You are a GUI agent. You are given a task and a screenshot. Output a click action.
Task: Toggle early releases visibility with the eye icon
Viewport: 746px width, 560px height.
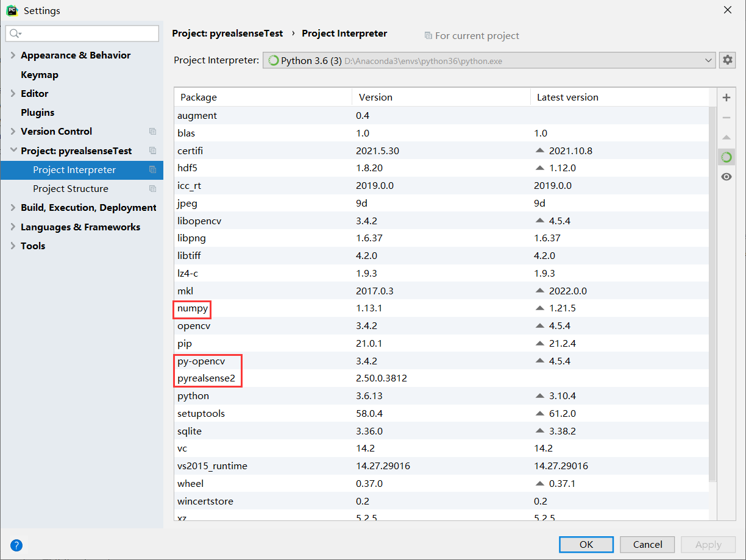pyautogui.click(x=726, y=177)
